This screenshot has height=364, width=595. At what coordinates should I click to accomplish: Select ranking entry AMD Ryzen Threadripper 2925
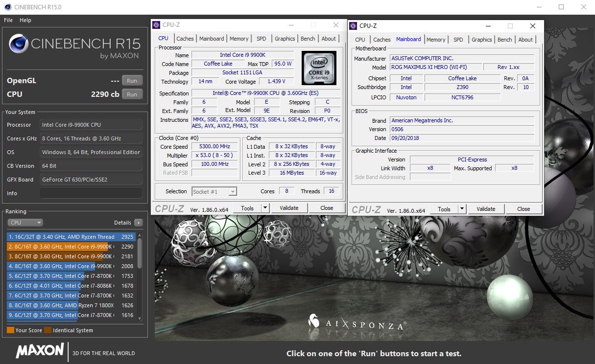click(x=71, y=237)
